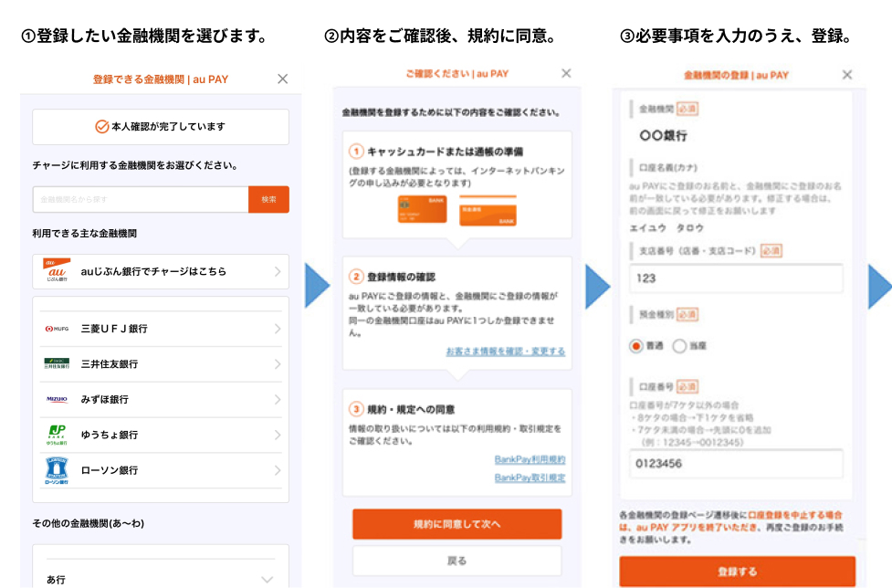892x588 pixels.
Task: Open auじぶん銀行でチャージはこちら chevron
Action: [x=278, y=272]
